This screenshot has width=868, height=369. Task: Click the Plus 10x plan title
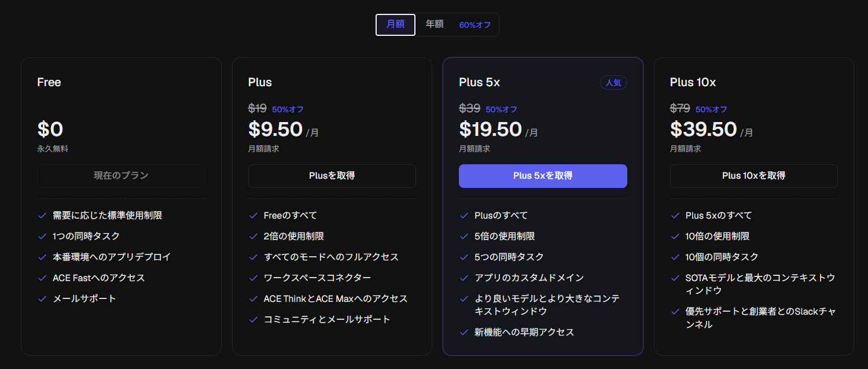coord(693,83)
